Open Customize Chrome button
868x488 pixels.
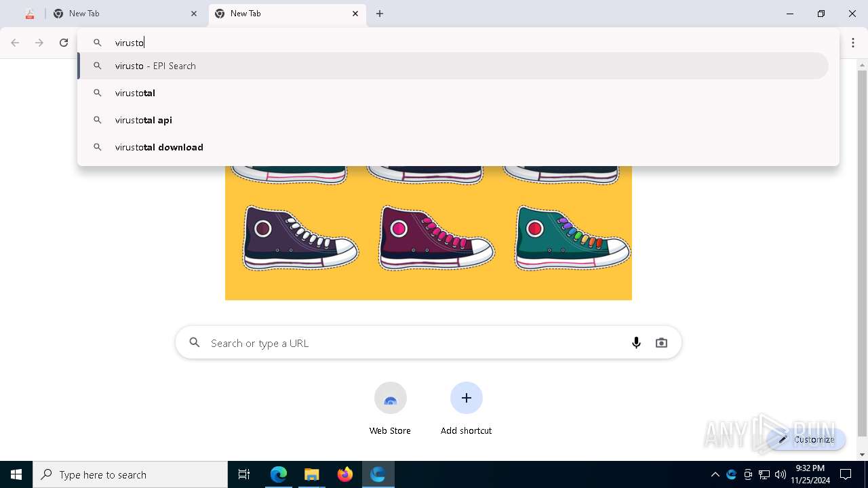[806, 439]
